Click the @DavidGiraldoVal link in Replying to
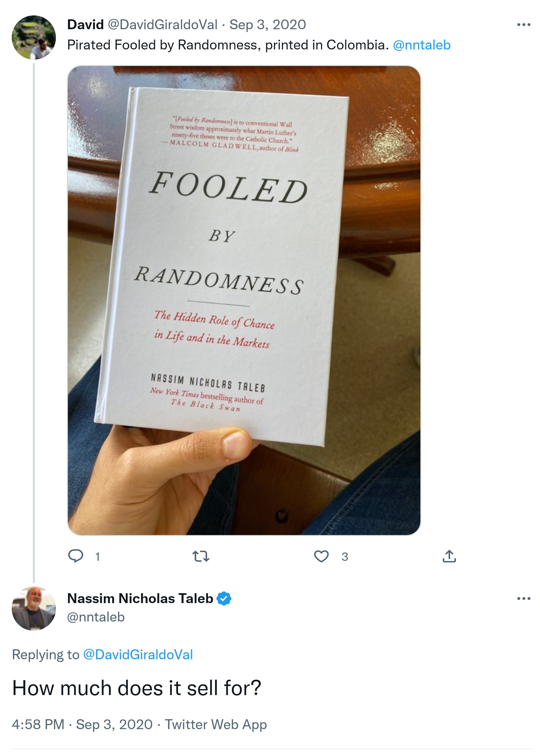This screenshot has width=540, height=756. click(x=138, y=654)
